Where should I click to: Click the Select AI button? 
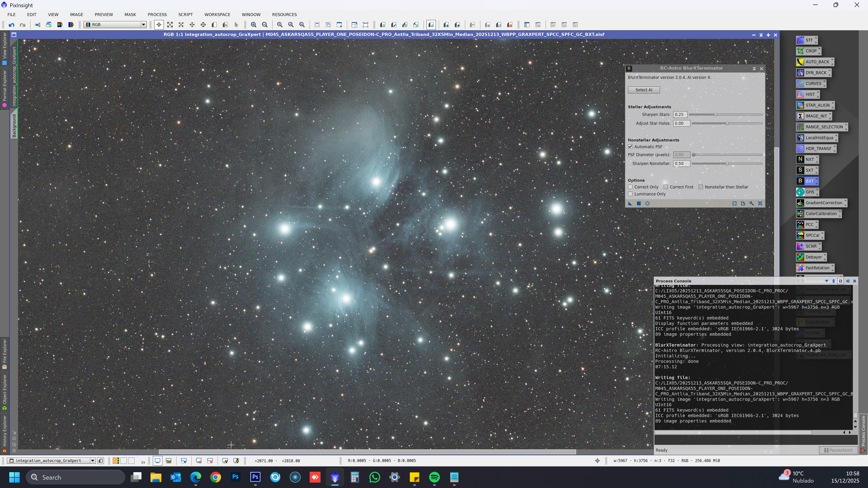(x=644, y=90)
